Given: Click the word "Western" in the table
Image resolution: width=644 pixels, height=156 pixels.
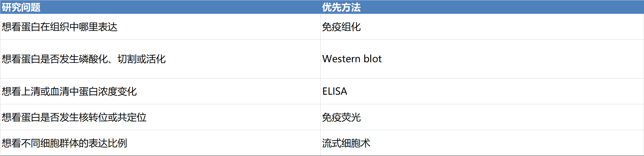Looking at the screenshot, I should 341,59.
